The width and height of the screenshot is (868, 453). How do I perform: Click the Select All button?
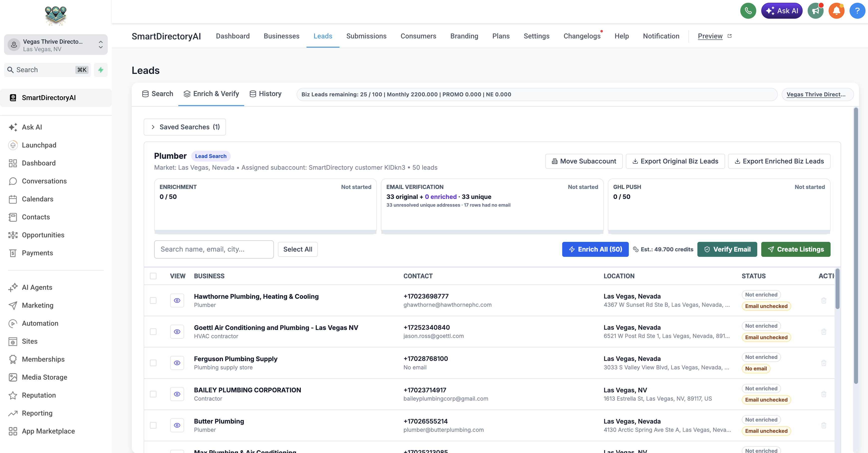[298, 249]
